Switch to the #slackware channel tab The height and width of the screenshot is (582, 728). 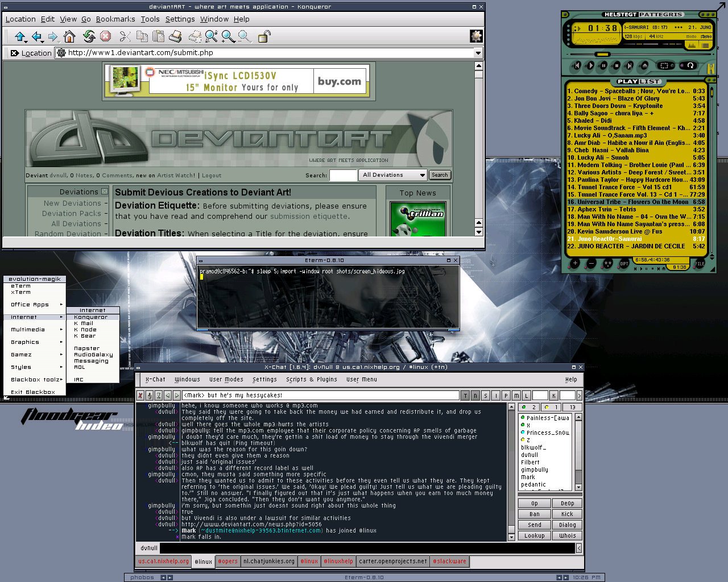click(449, 562)
